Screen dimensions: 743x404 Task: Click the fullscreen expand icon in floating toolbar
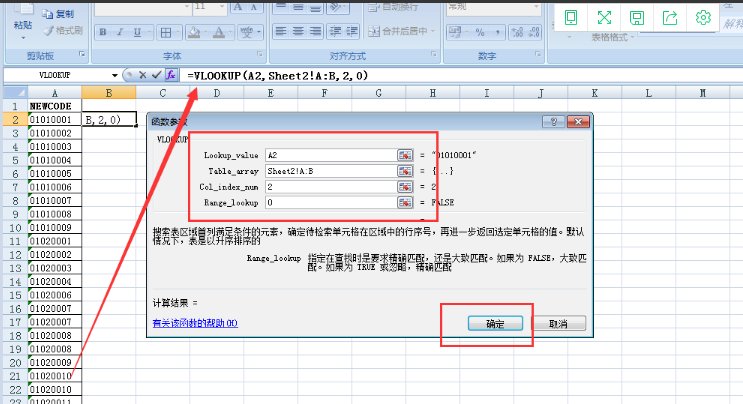604,17
